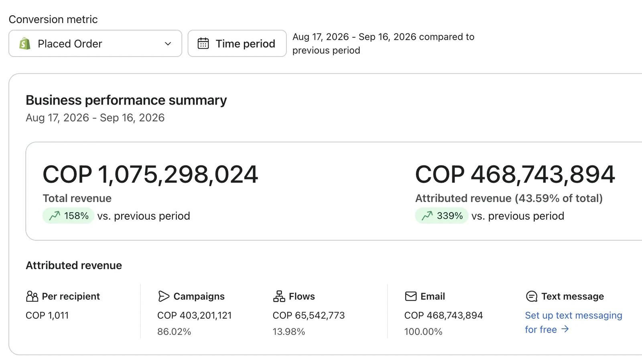Click the Email envelope icon
The width and height of the screenshot is (642, 364).
(411, 296)
